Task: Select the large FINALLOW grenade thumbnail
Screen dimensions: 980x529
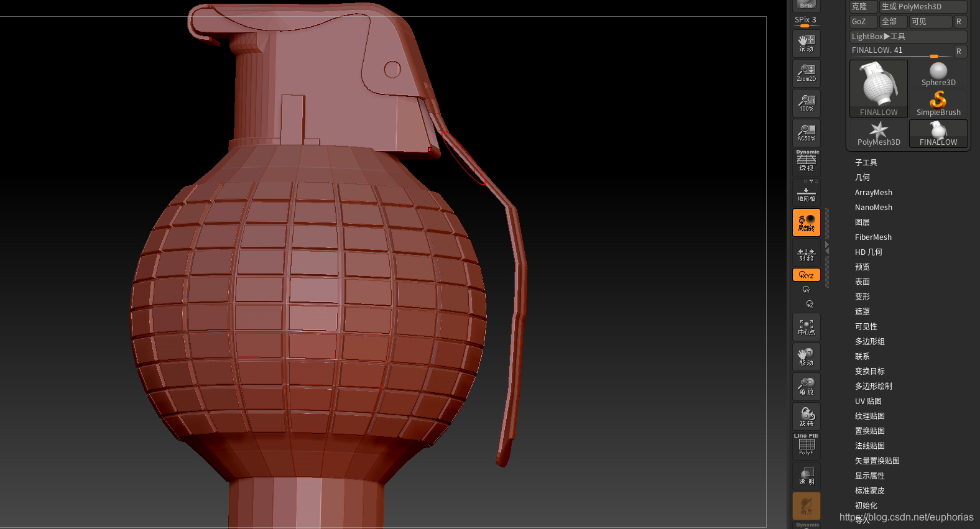Action: click(x=879, y=88)
